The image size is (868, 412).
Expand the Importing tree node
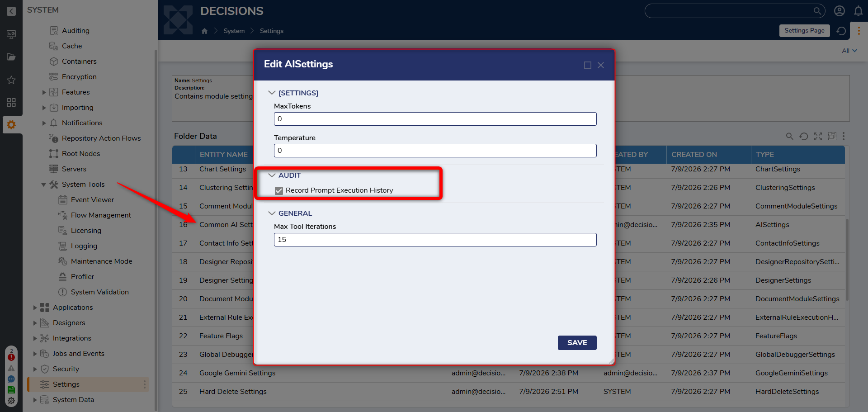tap(44, 108)
